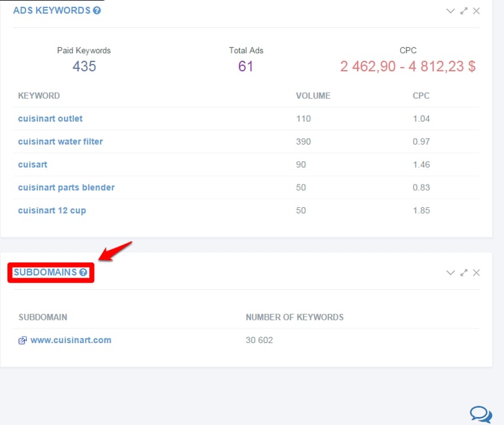Click the Ads Keywords help question icon

[x=97, y=11]
